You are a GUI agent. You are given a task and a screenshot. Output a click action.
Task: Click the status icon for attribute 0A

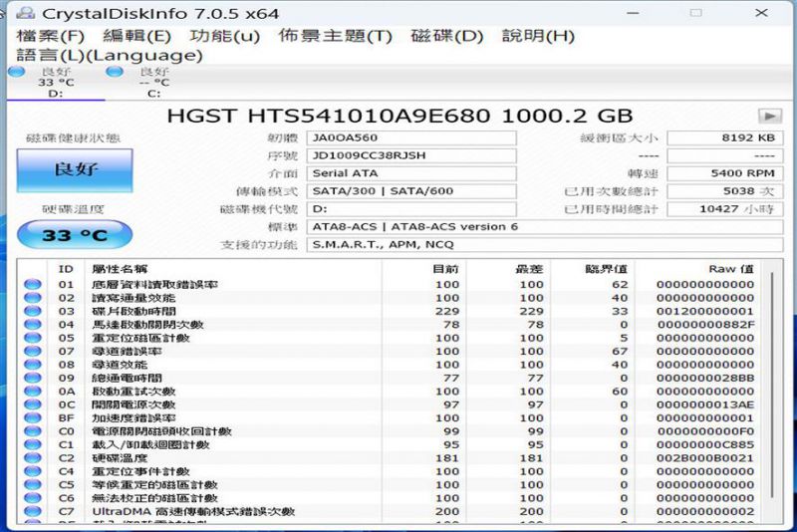(33, 391)
